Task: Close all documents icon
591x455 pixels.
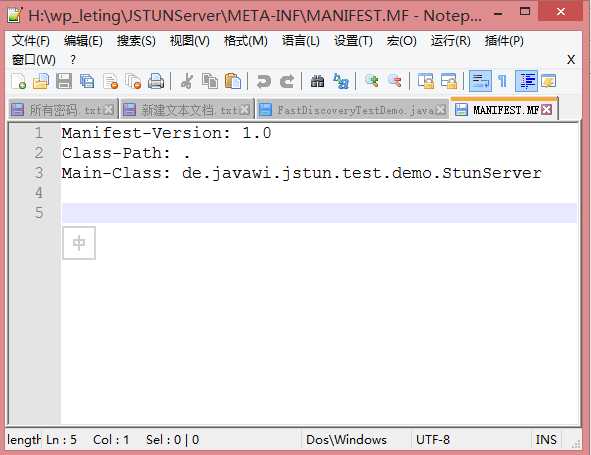Action: click(133, 81)
